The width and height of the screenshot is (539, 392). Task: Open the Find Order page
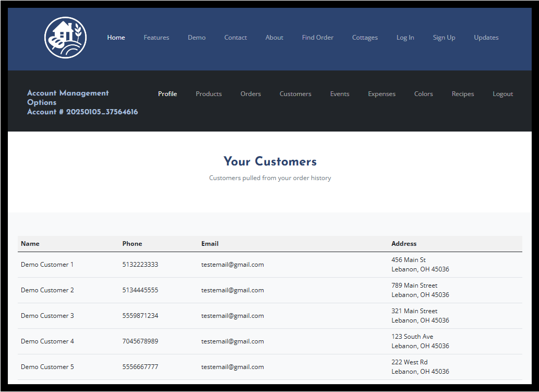pos(317,38)
